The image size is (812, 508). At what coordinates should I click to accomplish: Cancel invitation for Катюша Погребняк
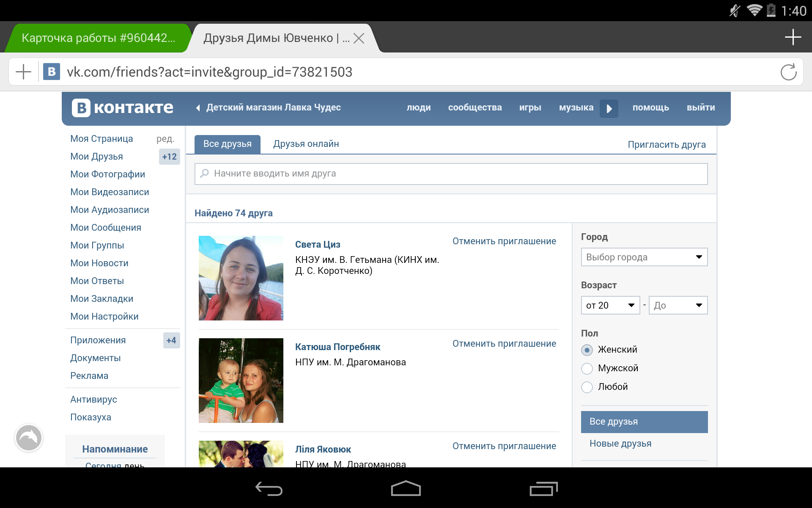[504, 344]
